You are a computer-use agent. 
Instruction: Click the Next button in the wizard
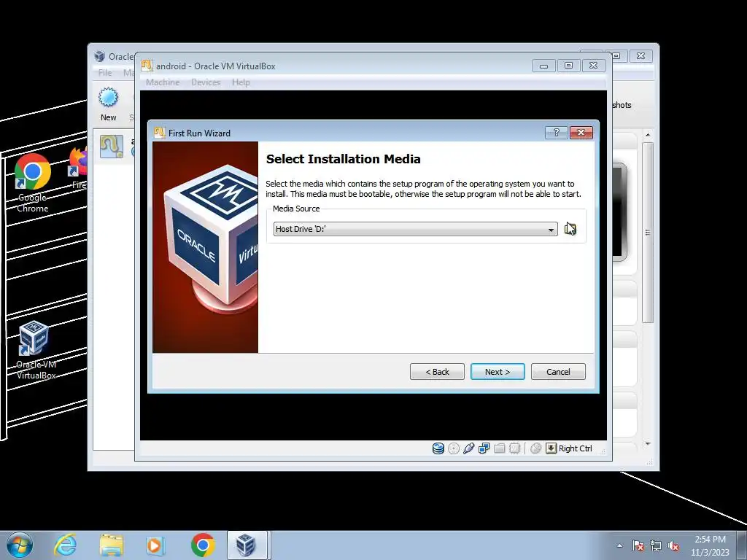498,372
